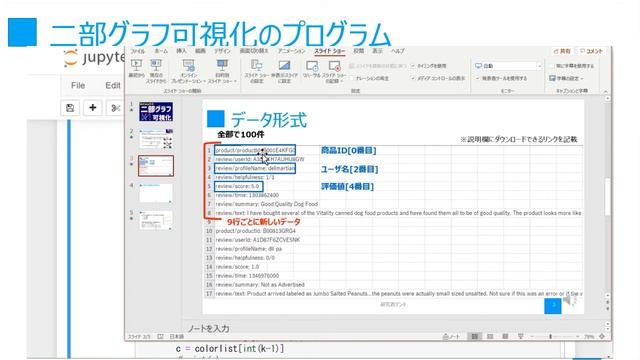Viewport: 640px width, 360px height.
Task: Click Jupyter cut cell scissors icon
Action: coord(116,108)
